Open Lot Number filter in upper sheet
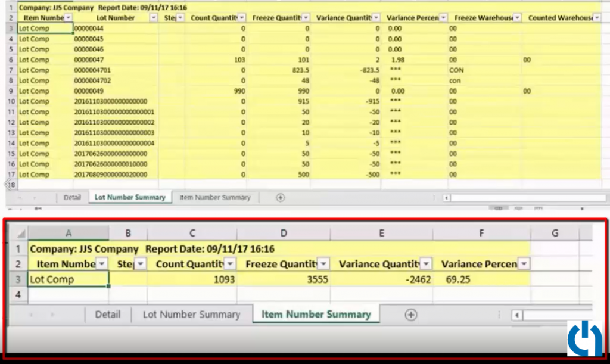Screen dimensions: 610x364 pyautogui.click(x=153, y=18)
